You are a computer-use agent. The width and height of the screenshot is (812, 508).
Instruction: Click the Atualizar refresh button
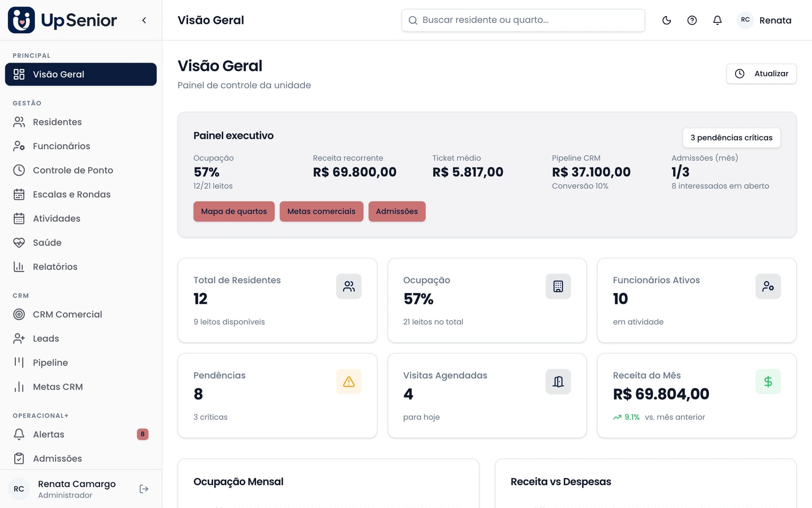tap(761, 74)
